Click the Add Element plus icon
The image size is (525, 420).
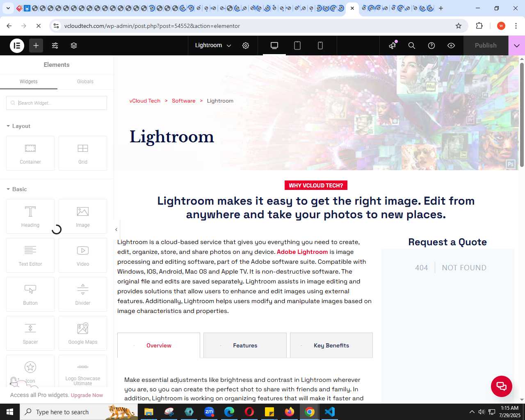36,46
